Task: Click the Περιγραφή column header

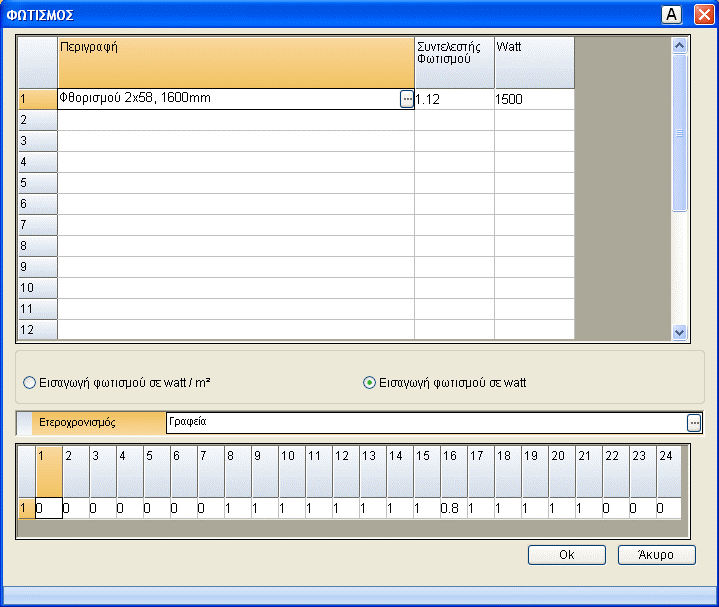Action: [236, 63]
